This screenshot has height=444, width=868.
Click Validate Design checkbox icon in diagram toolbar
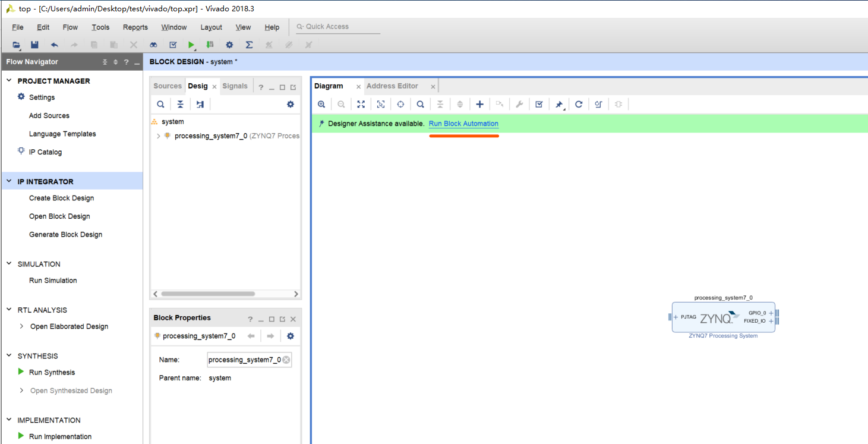pos(539,104)
